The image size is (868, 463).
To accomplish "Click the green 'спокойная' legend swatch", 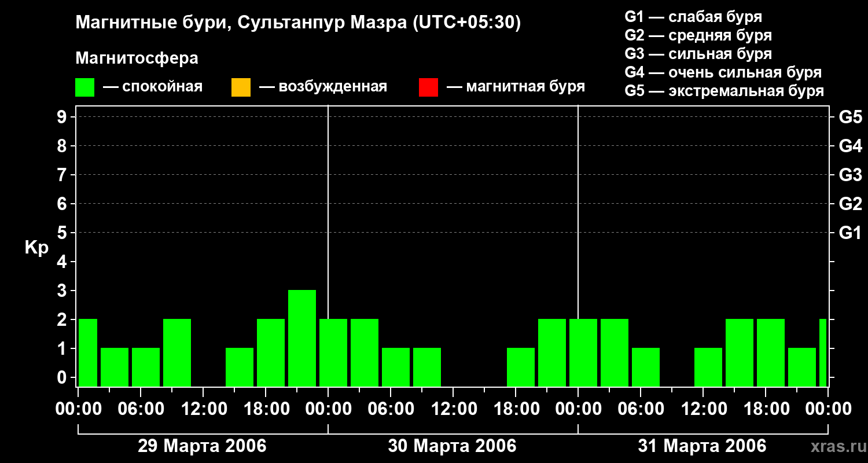I will point(85,87).
